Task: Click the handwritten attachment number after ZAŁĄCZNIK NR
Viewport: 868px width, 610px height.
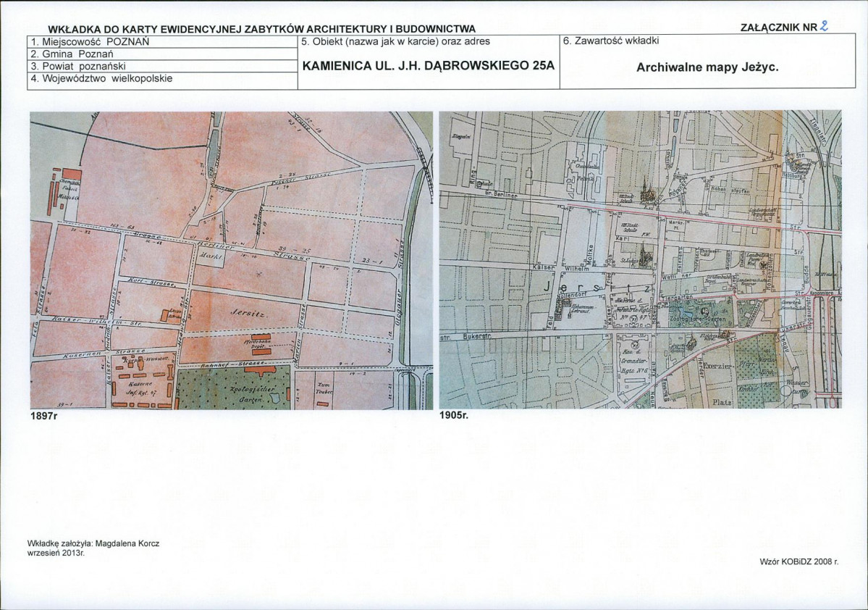Action: pyautogui.click(x=825, y=25)
